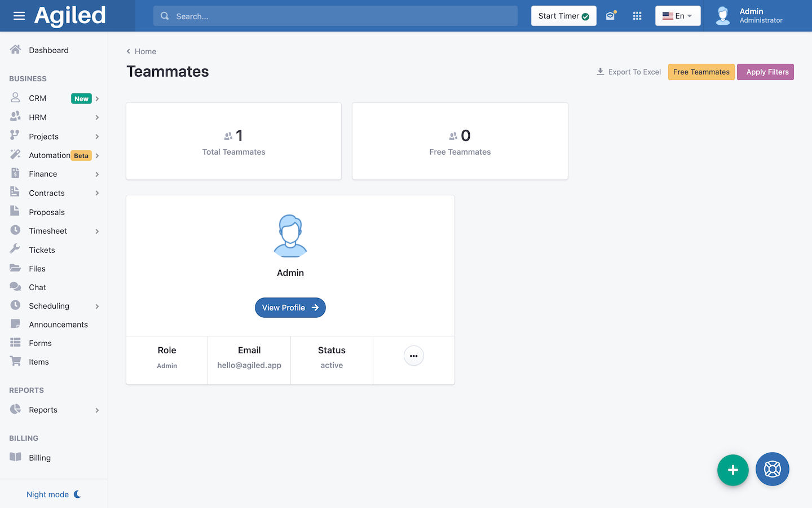Viewport: 812px width, 508px height.
Task: Click the Timesheet clock icon
Action: pyautogui.click(x=15, y=230)
